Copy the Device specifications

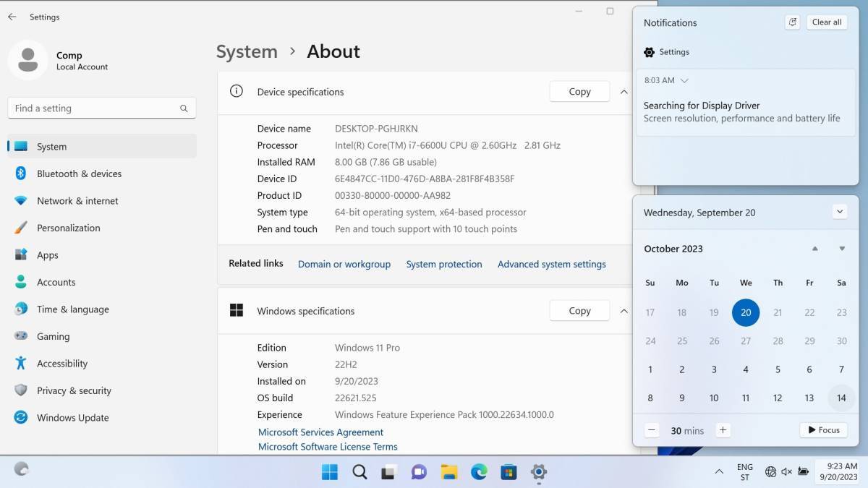coord(579,92)
